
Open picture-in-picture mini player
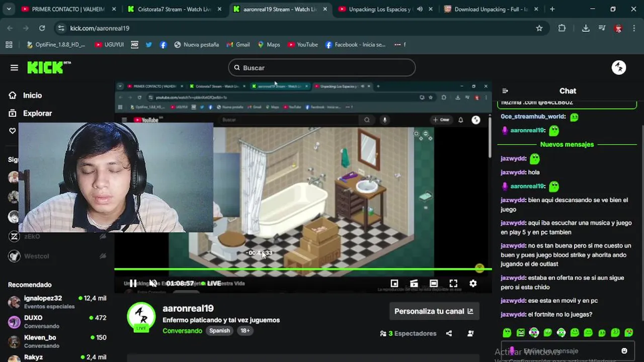tap(394, 284)
